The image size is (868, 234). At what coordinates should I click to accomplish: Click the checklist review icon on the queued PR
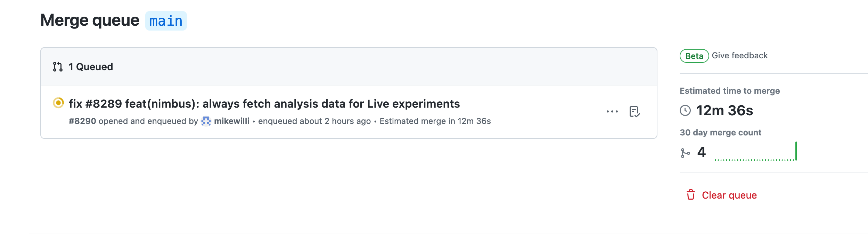pyautogui.click(x=635, y=111)
